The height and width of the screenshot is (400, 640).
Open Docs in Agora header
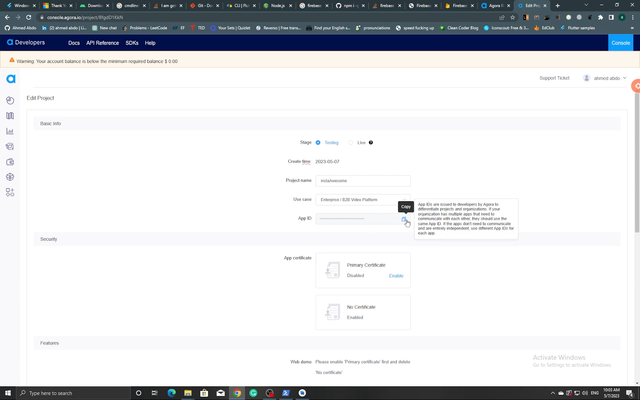[x=74, y=43]
